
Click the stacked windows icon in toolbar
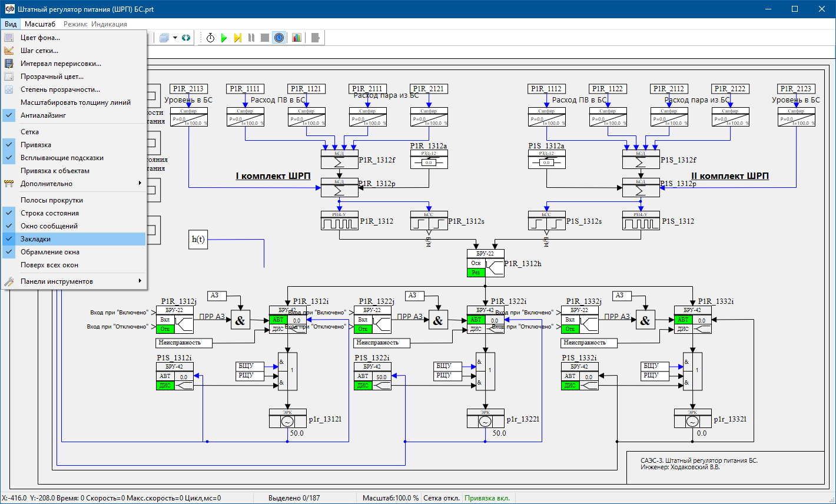click(164, 38)
